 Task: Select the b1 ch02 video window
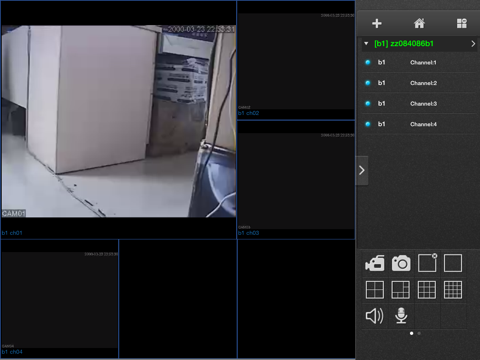click(x=296, y=60)
